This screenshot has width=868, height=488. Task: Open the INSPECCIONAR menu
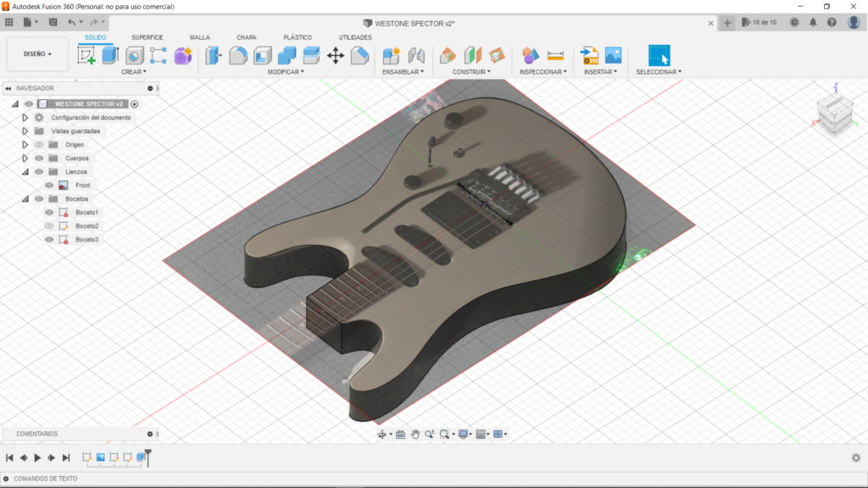(x=543, y=72)
